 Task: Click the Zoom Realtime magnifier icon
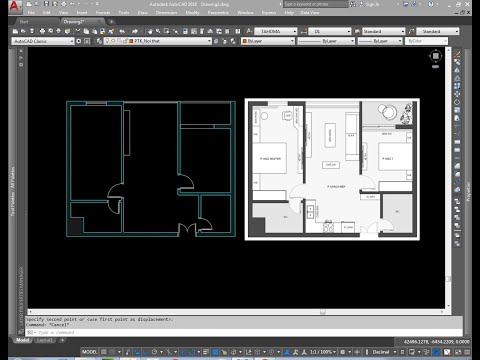click(x=158, y=31)
